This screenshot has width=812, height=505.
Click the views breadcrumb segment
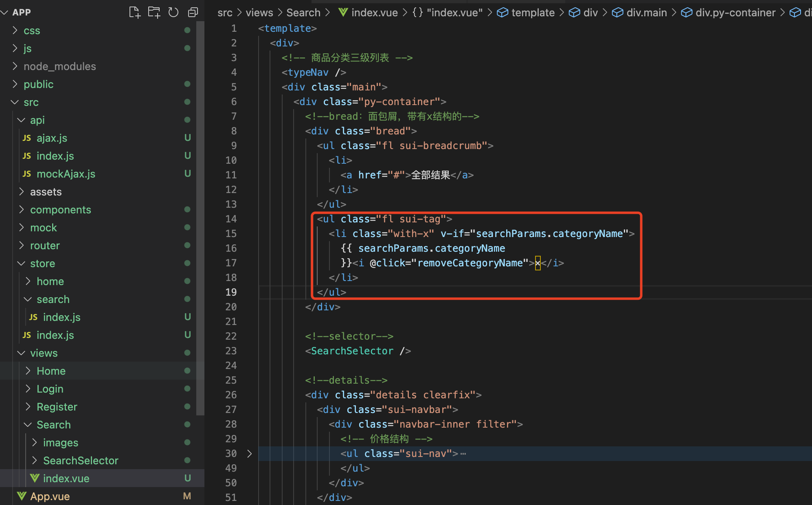(x=259, y=13)
